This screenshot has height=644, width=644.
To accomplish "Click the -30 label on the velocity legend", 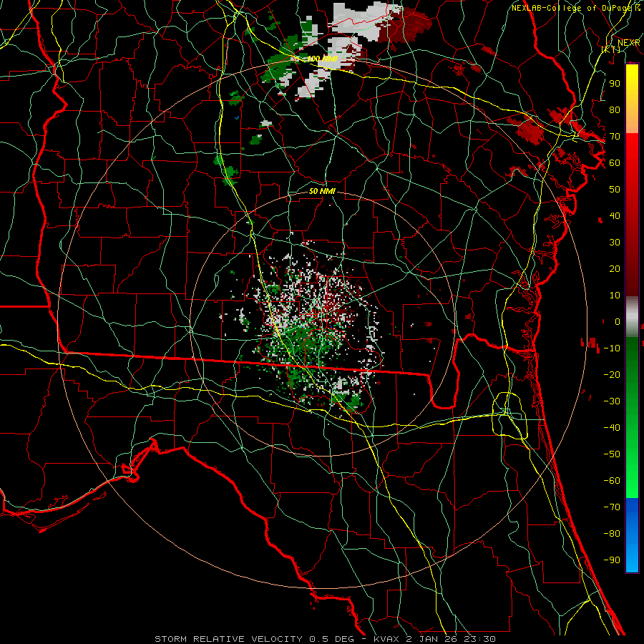I will coord(612,401).
